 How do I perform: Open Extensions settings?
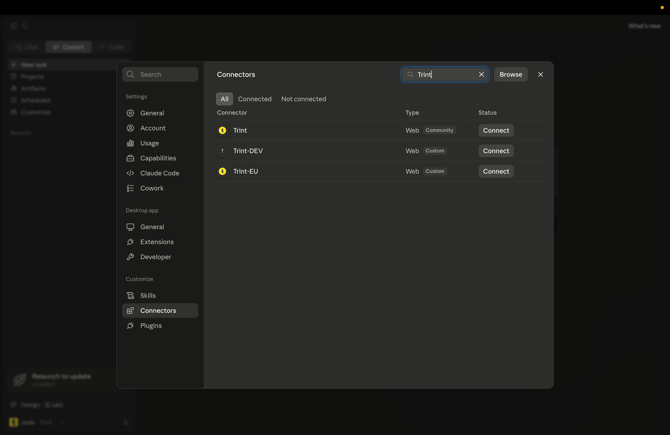pos(160,242)
